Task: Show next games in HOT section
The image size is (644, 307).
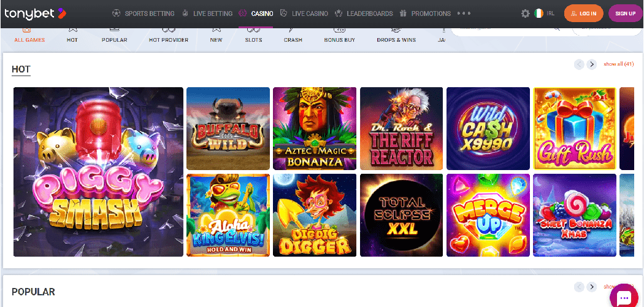Action: click(x=592, y=64)
